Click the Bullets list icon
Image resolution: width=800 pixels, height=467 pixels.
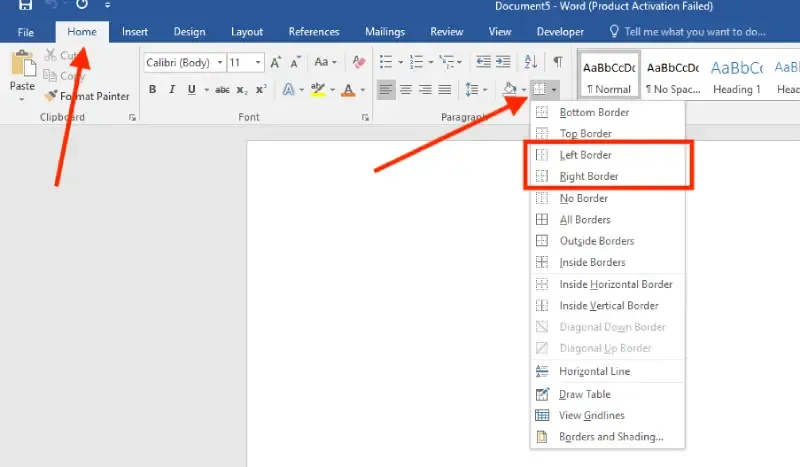[386, 62]
